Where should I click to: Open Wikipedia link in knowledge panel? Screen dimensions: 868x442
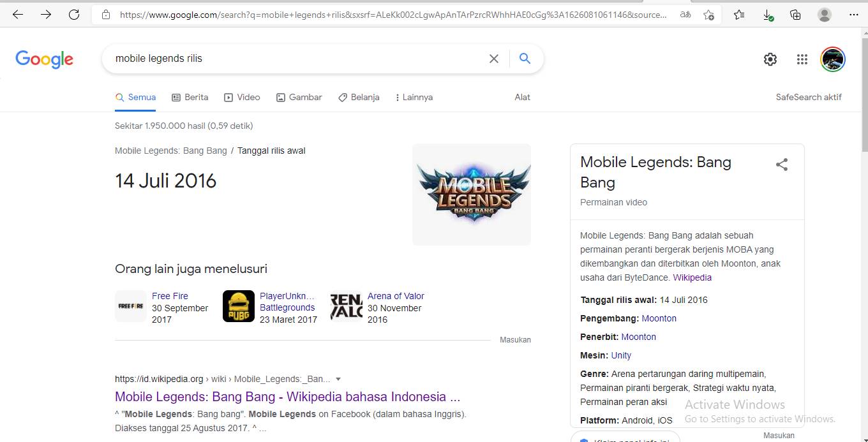(692, 278)
